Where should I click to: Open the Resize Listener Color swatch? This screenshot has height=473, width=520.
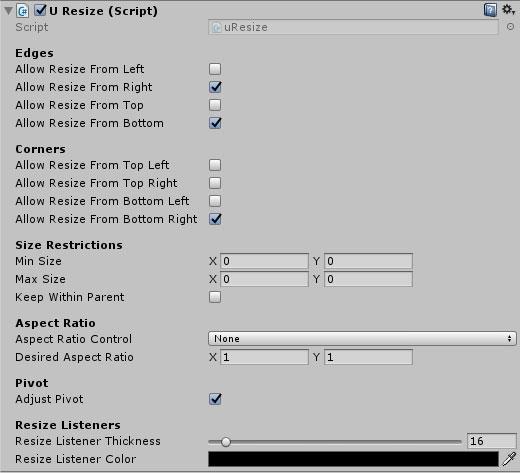(353, 459)
